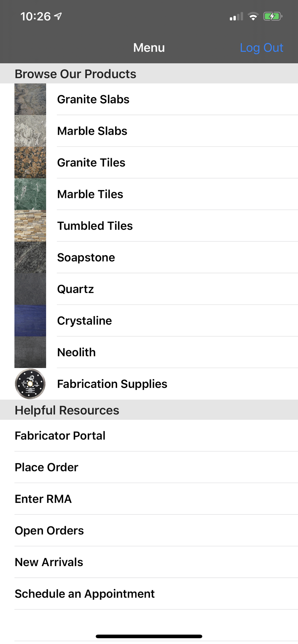Image resolution: width=298 pixels, height=644 pixels.
Task: Open the Neolith product category
Action: (x=76, y=352)
